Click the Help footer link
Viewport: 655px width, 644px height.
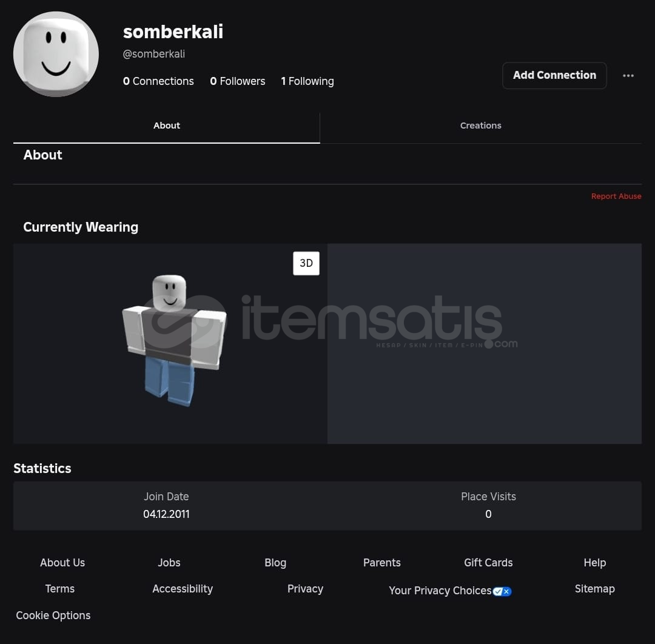(x=594, y=563)
